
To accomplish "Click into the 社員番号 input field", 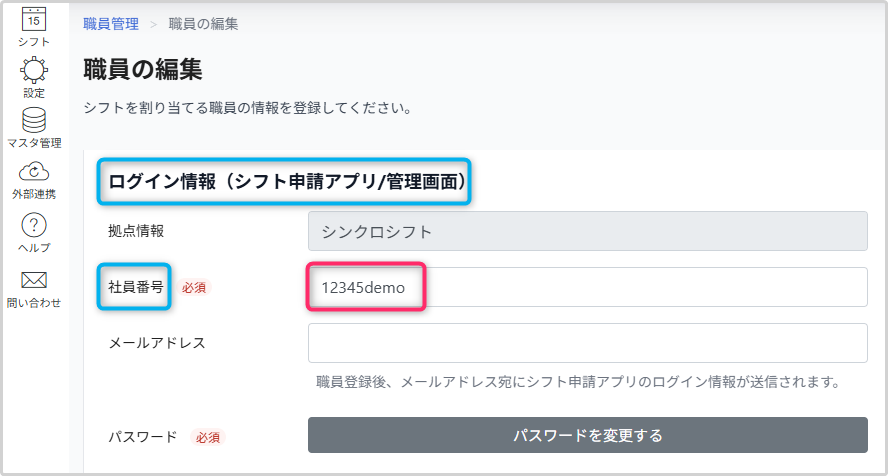I will (x=587, y=287).
